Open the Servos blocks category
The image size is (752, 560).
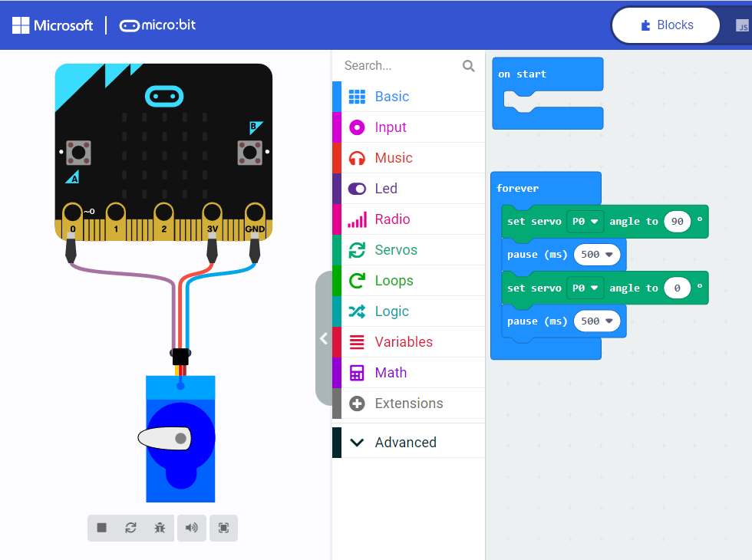(408, 250)
